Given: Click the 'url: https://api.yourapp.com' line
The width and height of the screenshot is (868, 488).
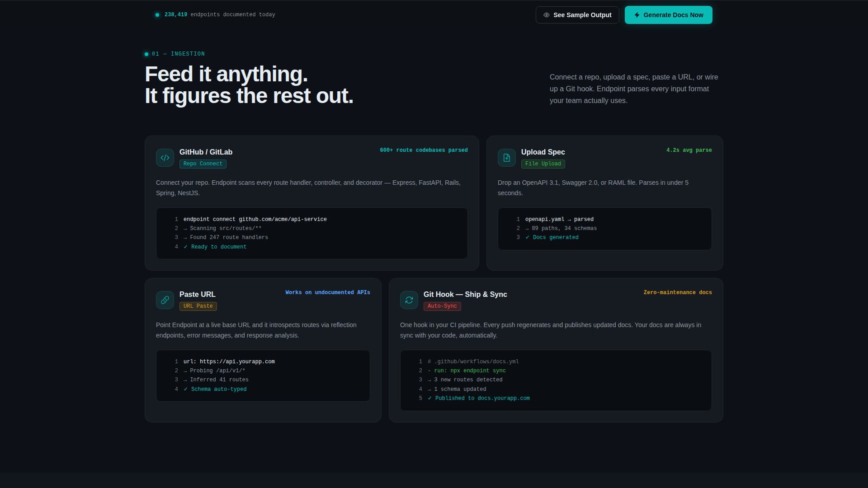Looking at the screenshot, I should point(229,361).
